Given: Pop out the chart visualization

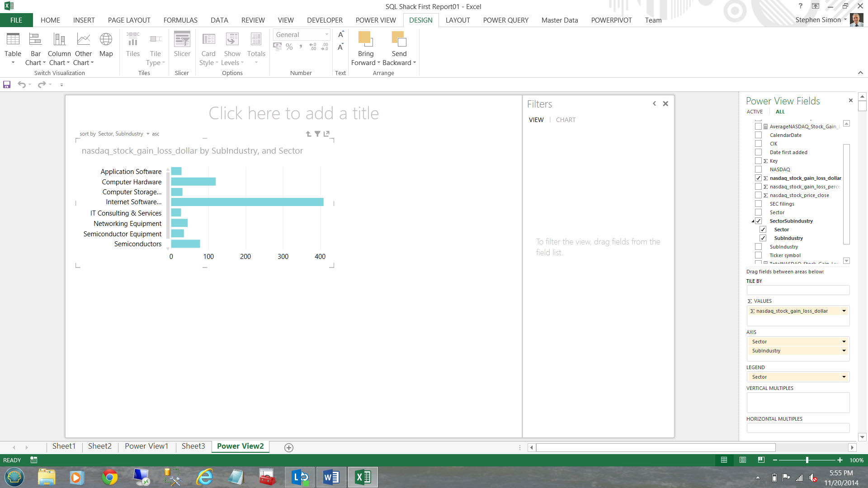Looking at the screenshot, I should [326, 134].
